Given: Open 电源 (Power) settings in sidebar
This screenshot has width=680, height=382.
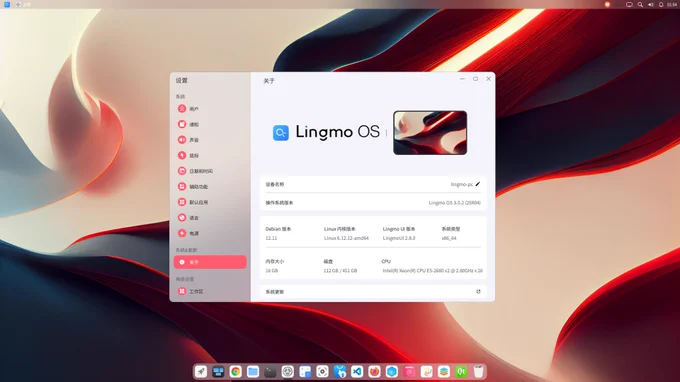Looking at the screenshot, I should (210, 233).
